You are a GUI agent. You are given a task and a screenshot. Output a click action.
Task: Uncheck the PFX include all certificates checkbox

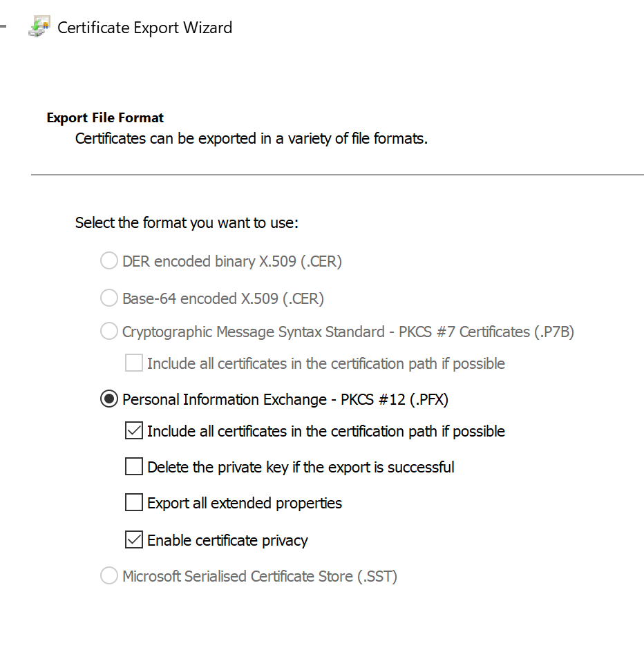tap(133, 431)
